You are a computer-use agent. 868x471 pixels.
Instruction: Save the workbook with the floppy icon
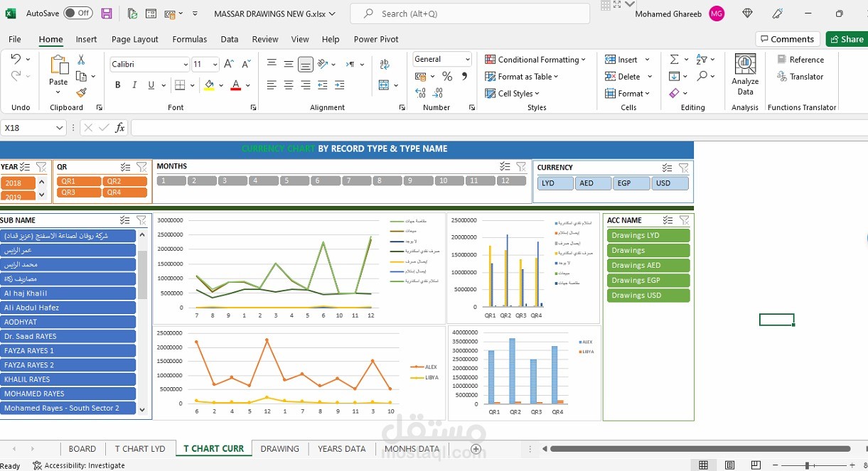[107, 13]
